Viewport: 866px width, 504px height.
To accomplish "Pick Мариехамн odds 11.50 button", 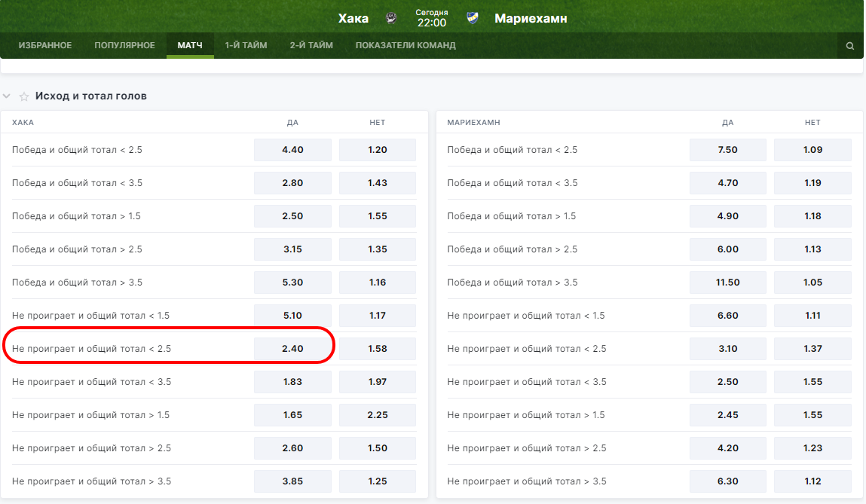I will point(728,282).
